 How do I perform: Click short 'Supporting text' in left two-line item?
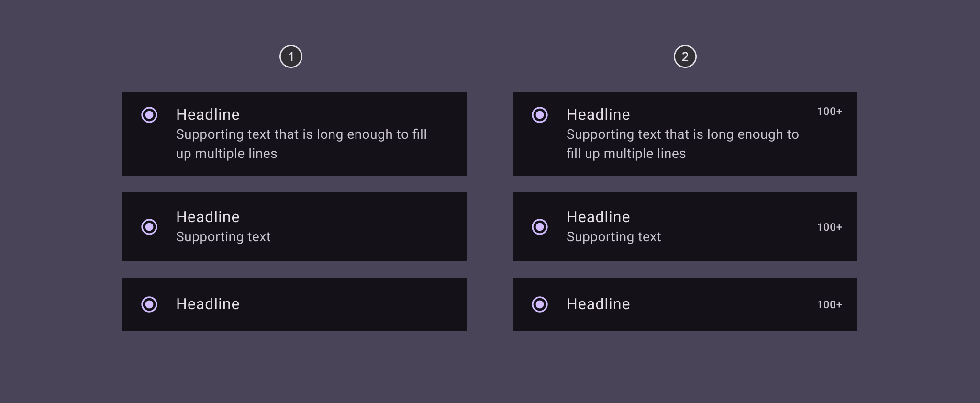(223, 237)
